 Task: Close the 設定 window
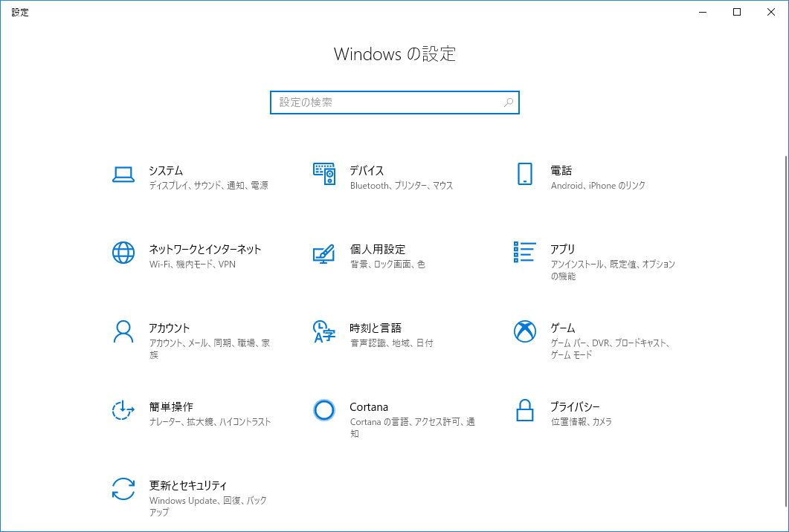(x=771, y=12)
